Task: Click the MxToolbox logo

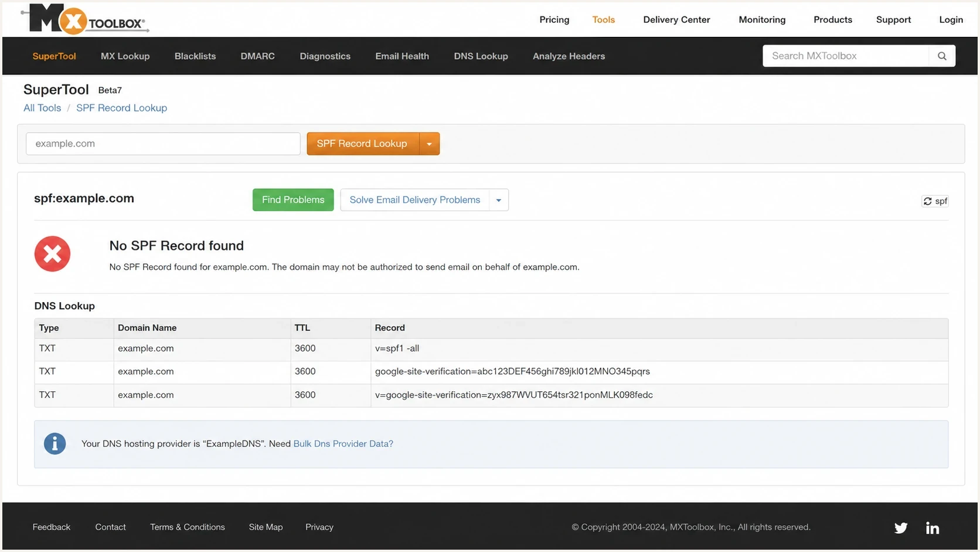Action: click(85, 19)
